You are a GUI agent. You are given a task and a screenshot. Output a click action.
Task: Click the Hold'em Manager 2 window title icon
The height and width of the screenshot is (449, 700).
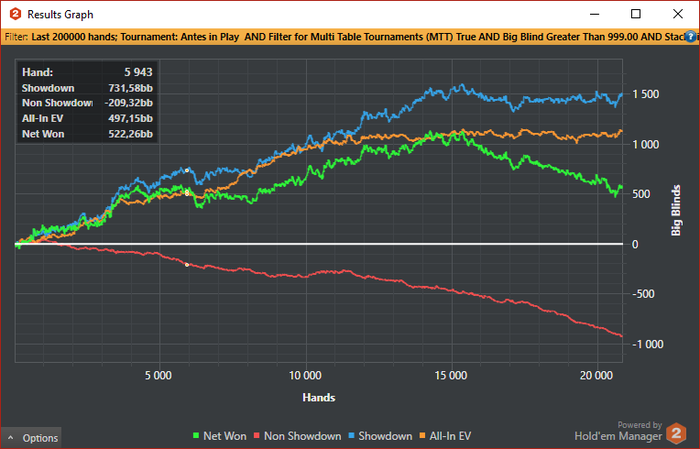click(x=15, y=14)
